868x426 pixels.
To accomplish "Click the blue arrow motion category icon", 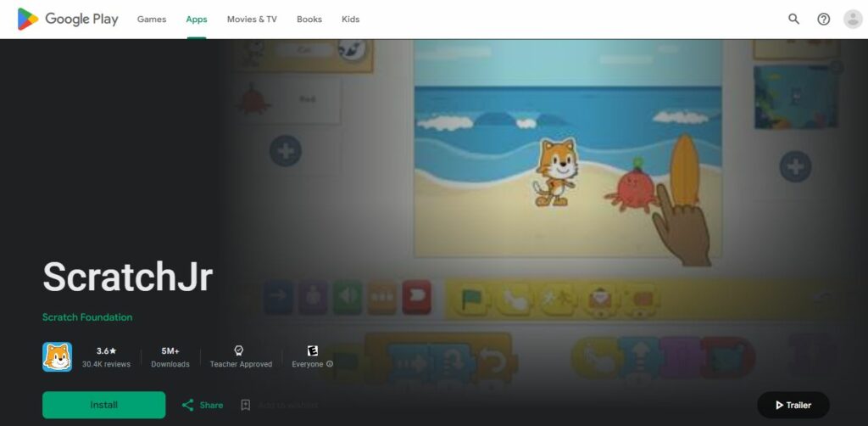I will 278,298.
